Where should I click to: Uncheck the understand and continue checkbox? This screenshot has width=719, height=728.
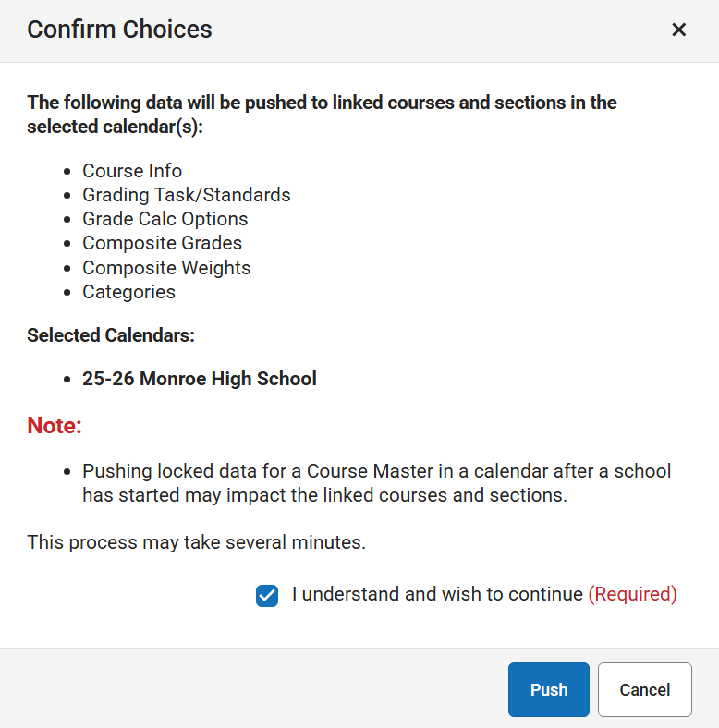(267, 596)
